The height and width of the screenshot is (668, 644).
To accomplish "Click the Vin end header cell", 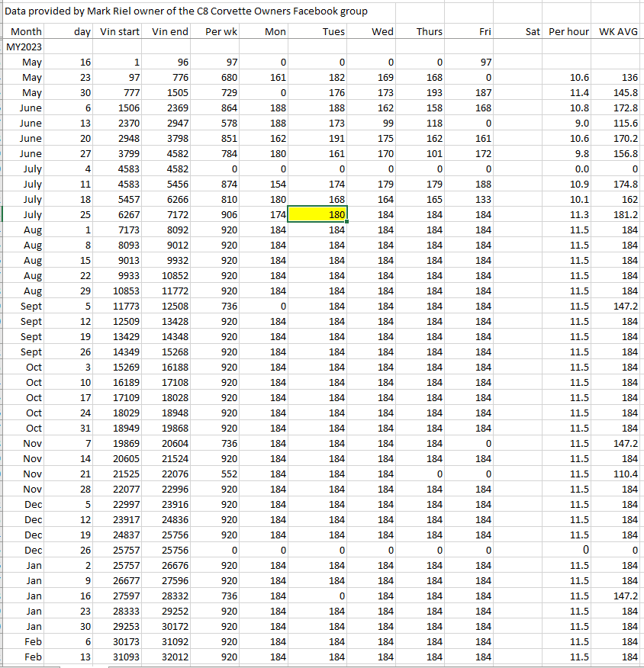I will click(169, 32).
